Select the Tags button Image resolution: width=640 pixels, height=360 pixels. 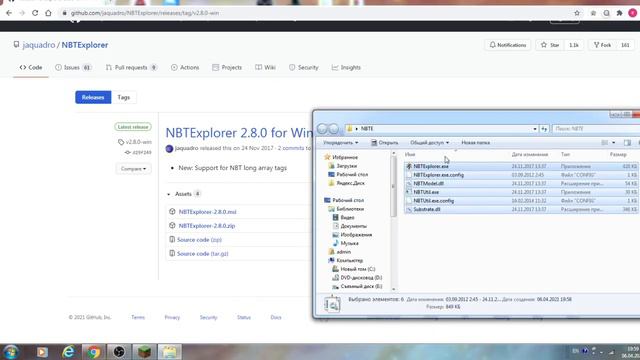pyautogui.click(x=124, y=97)
